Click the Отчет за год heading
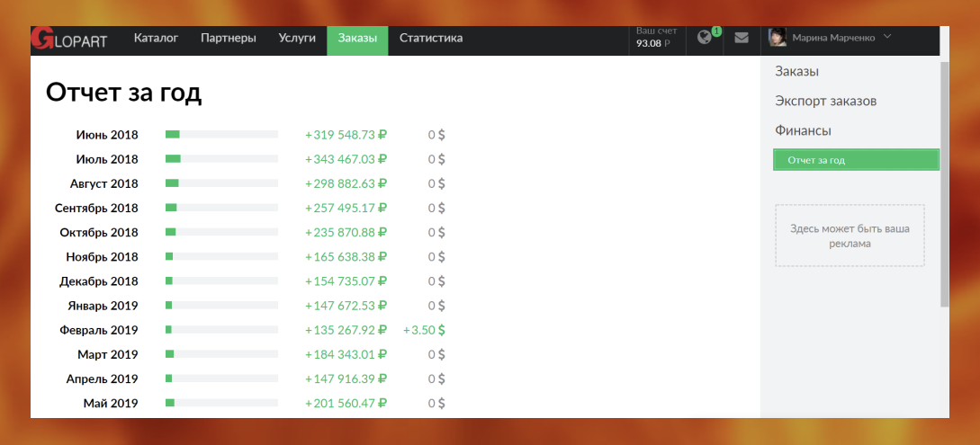Viewport: 980px width, 445px height. [x=124, y=93]
